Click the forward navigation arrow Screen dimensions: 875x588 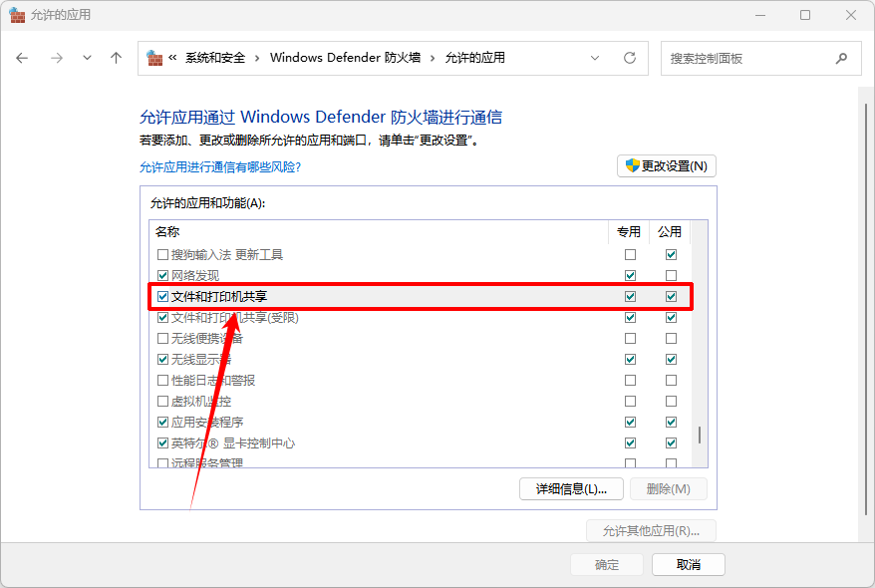pyautogui.click(x=57, y=58)
